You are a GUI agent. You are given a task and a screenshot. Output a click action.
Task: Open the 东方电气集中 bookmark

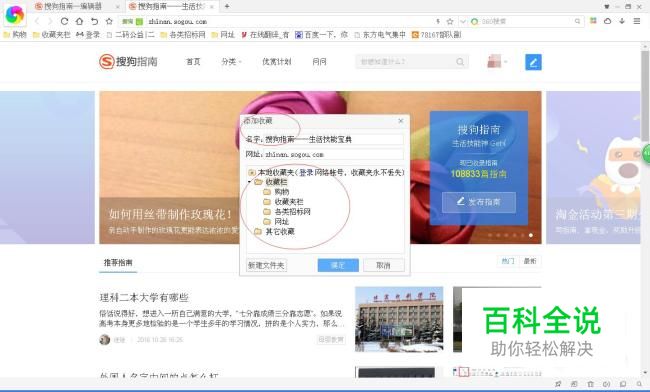pyautogui.click(x=380, y=35)
